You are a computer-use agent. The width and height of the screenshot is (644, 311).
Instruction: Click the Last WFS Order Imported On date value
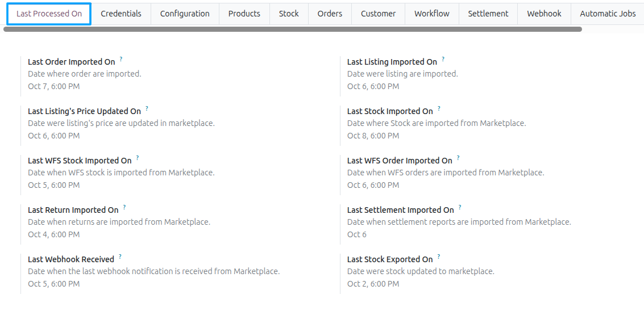tap(373, 185)
